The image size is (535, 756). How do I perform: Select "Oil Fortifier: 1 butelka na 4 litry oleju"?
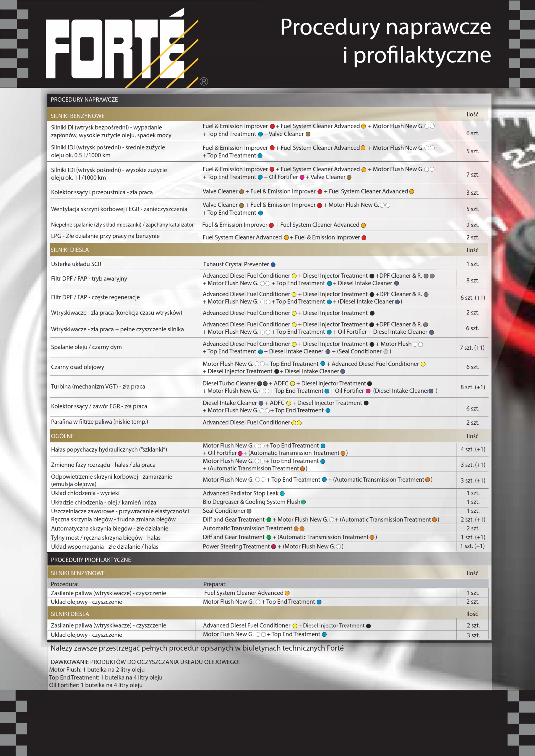[x=96, y=685]
